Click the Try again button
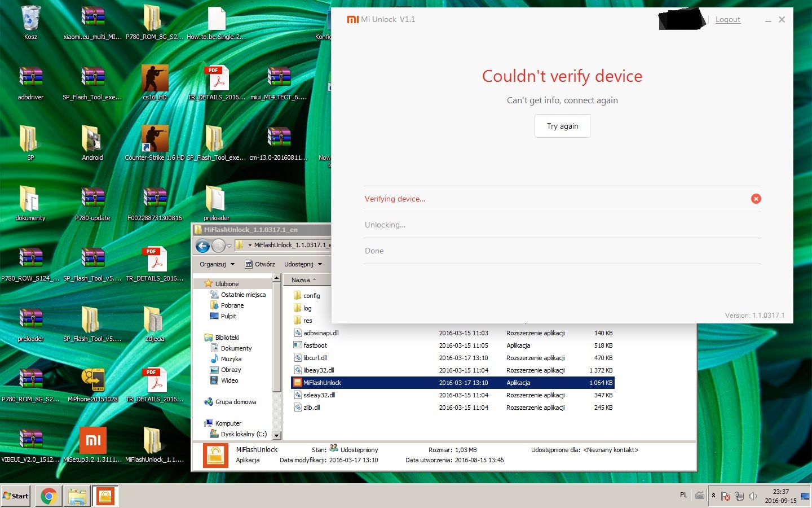The image size is (812, 508). coord(562,126)
